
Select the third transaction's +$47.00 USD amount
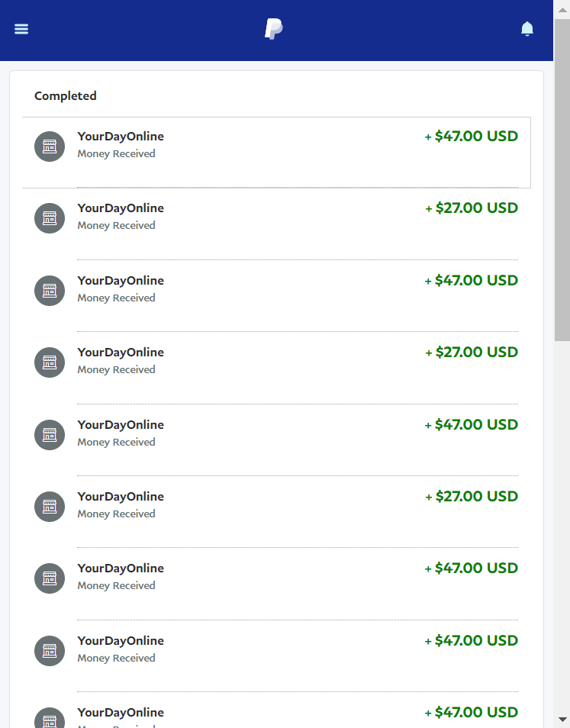(471, 280)
